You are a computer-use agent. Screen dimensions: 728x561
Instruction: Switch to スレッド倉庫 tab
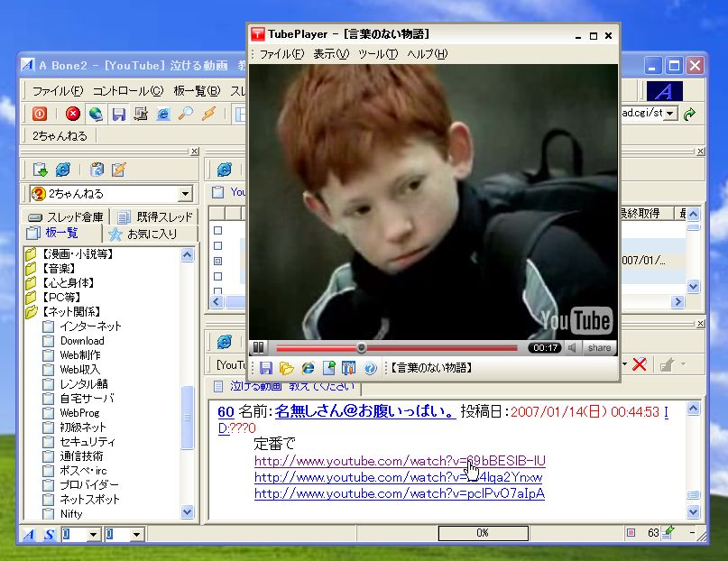[x=66, y=216]
